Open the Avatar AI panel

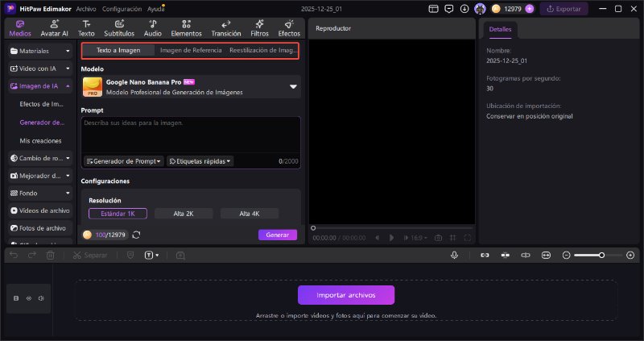tap(54, 28)
